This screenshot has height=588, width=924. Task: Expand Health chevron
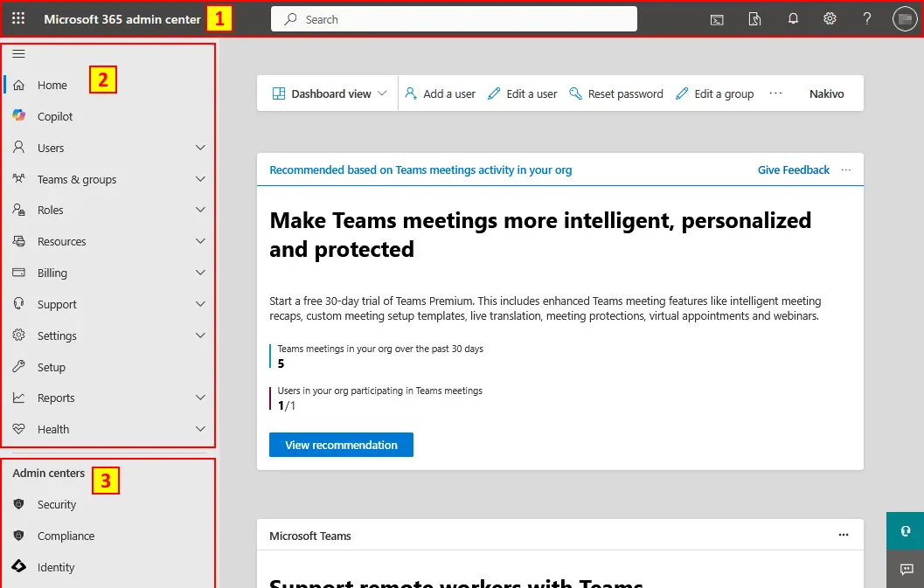pos(200,429)
